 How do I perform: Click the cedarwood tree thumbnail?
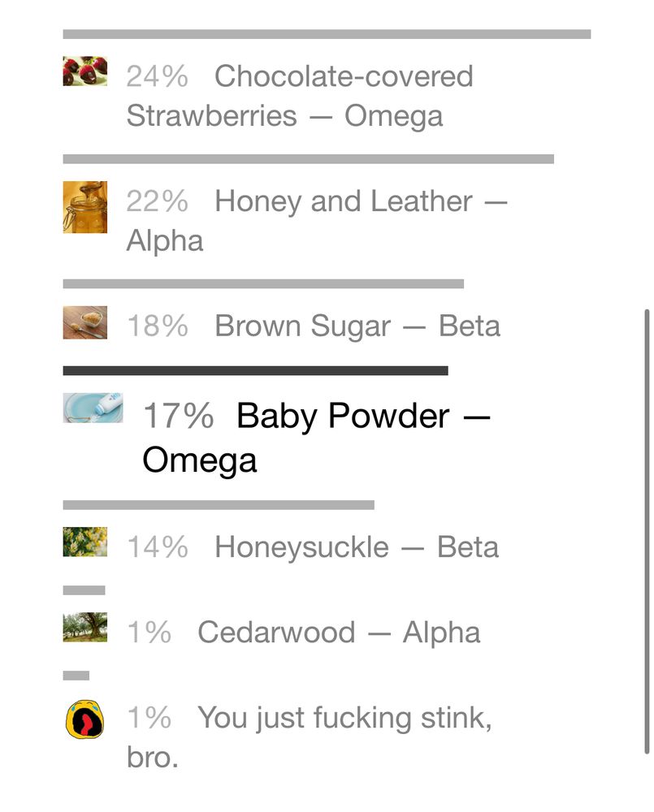(84, 628)
